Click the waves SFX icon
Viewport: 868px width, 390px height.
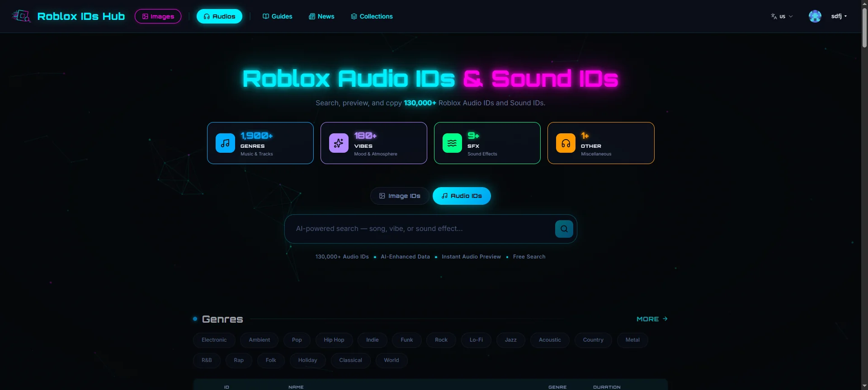pyautogui.click(x=452, y=143)
